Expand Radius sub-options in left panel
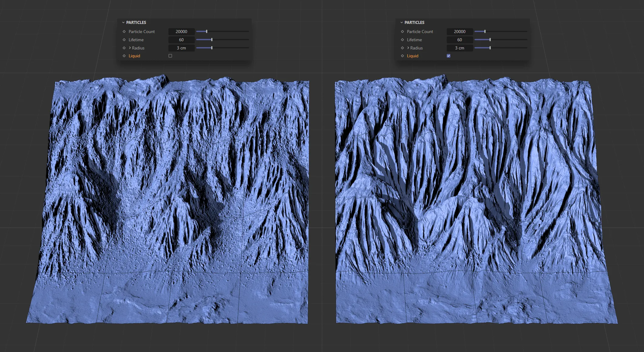 pyautogui.click(x=130, y=48)
